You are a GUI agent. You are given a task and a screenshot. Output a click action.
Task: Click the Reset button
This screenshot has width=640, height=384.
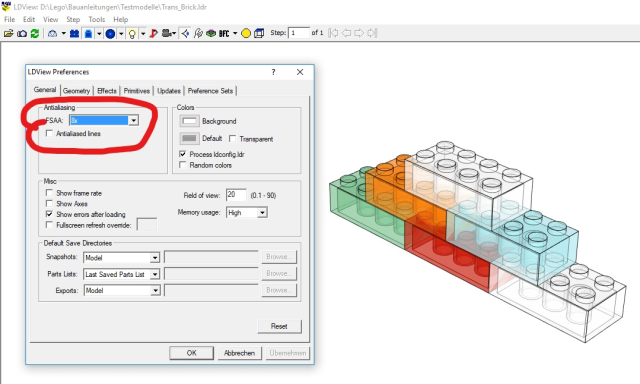pos(279,326)
